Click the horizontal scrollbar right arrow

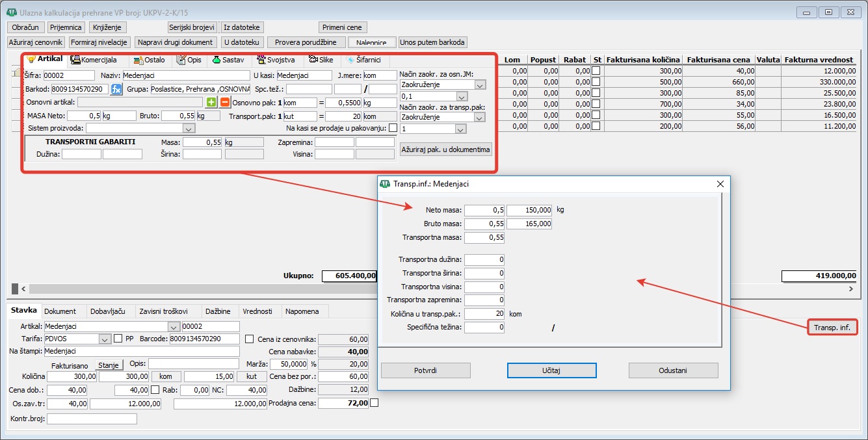(x=852, y=289)
